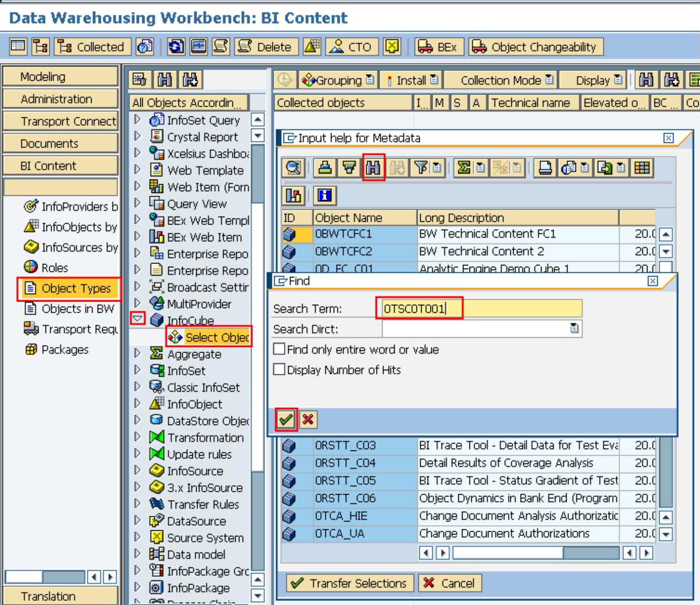Image resolution: width=700 pixels, height=605 pixels.
Task: Click the Long Description column header
Action: coord(518,217)
